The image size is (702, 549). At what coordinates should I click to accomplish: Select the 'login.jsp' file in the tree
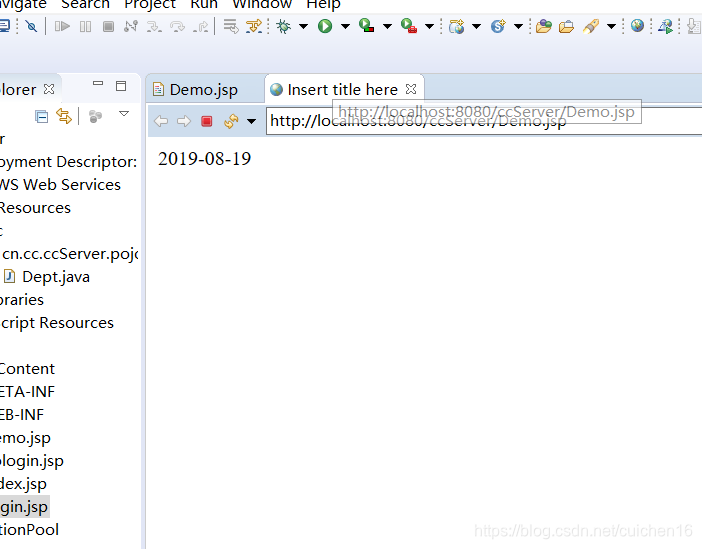(x=32, y=461)
